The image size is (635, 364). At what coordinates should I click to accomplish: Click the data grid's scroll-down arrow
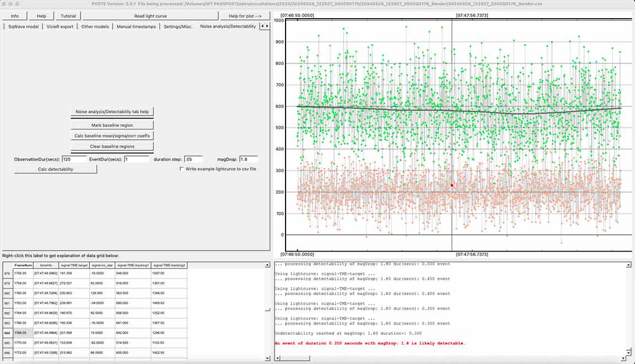[x=267, y=358]
